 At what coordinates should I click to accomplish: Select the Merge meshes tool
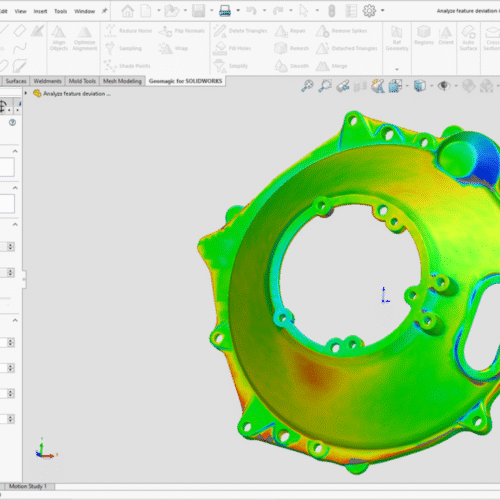coord(332,66)
